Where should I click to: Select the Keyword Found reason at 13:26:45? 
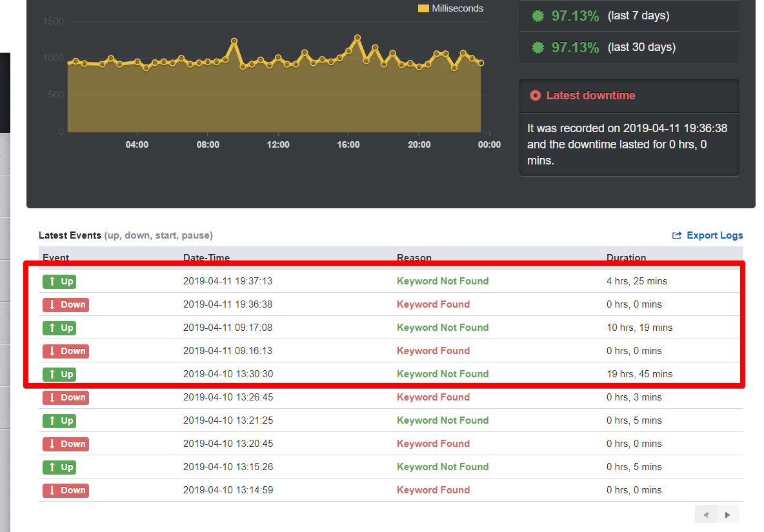point(433,397)
